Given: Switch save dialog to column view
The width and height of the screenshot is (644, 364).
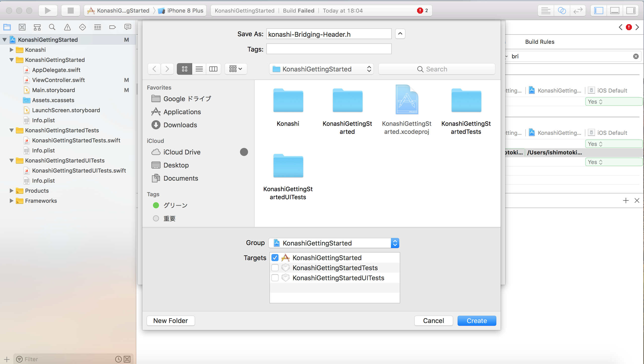Looking at the screenshot, I should tap(213, 69).
